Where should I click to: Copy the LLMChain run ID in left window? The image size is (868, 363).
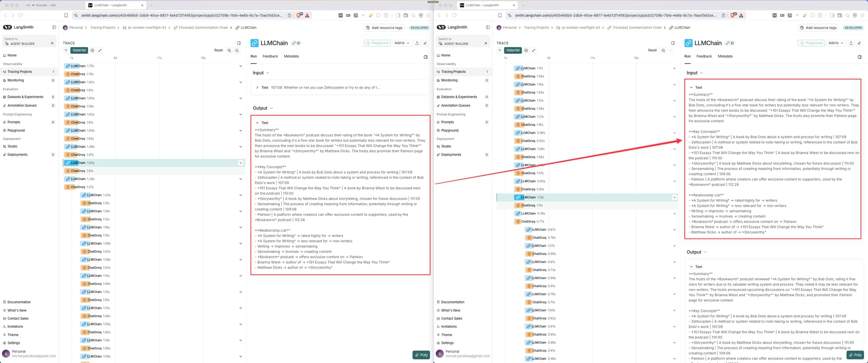pos(297,43)
